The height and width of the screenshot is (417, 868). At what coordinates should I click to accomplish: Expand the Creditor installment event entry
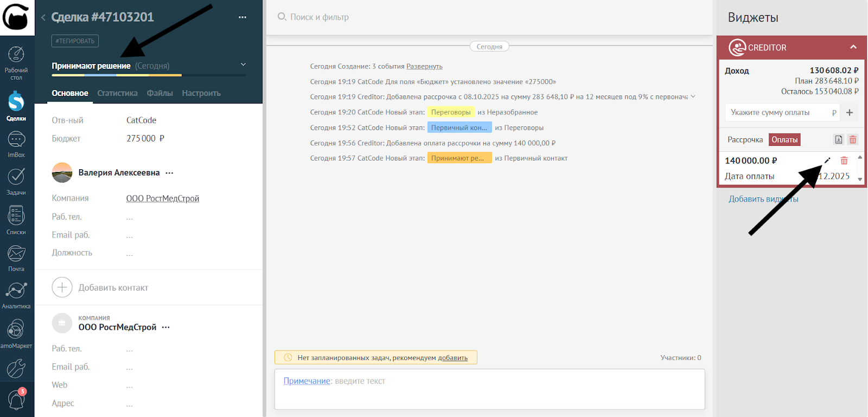click(x=693, y=97)
